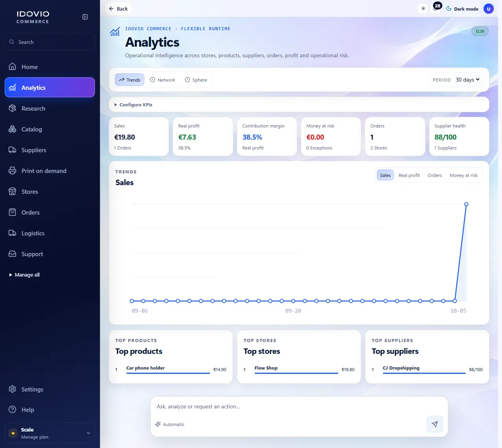Viewport: 502px width, 448px height.
Task: Click the asterisk icon in top bar
Action: [x=423, y=9]
